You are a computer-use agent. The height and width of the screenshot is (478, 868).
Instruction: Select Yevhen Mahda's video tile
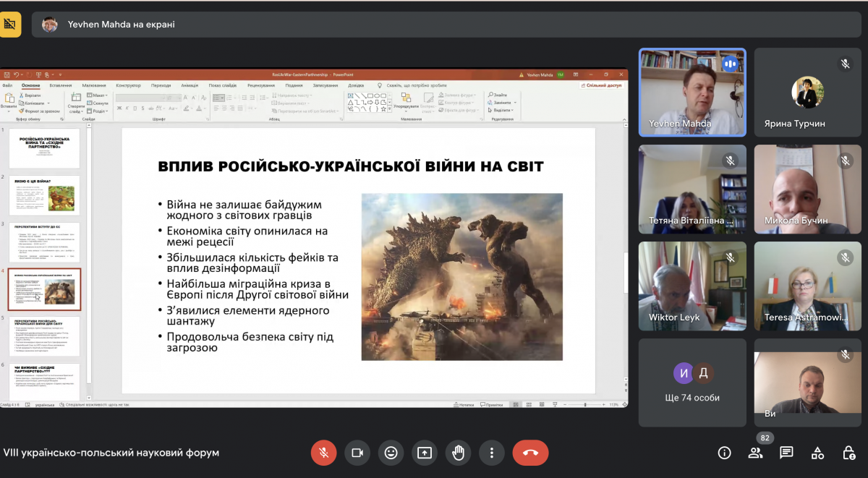click(x=692, y=92)
